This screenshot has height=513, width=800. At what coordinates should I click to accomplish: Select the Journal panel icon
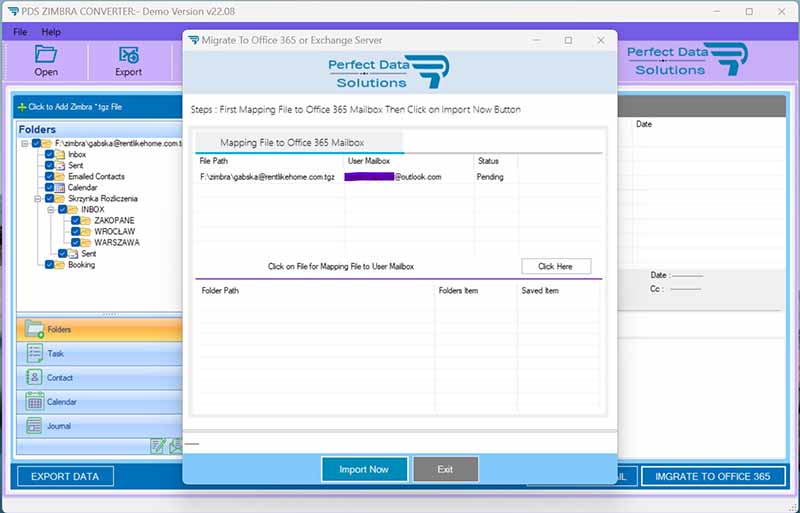[34, 426]
